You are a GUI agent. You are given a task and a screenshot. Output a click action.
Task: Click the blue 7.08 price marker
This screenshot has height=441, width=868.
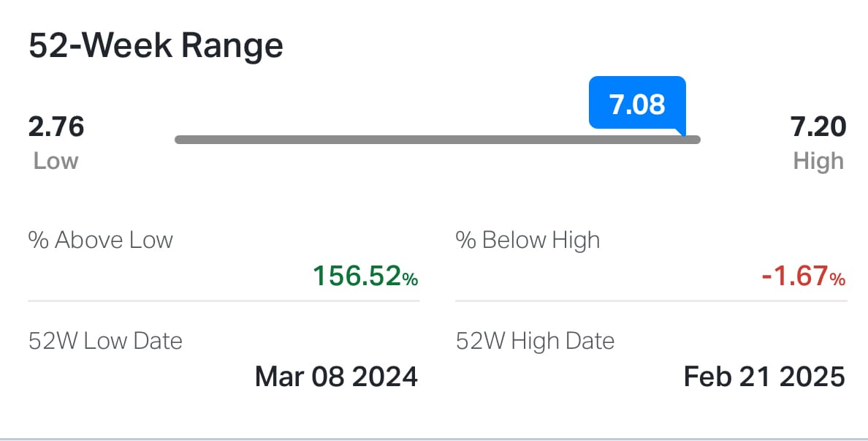tap(637, 104)
